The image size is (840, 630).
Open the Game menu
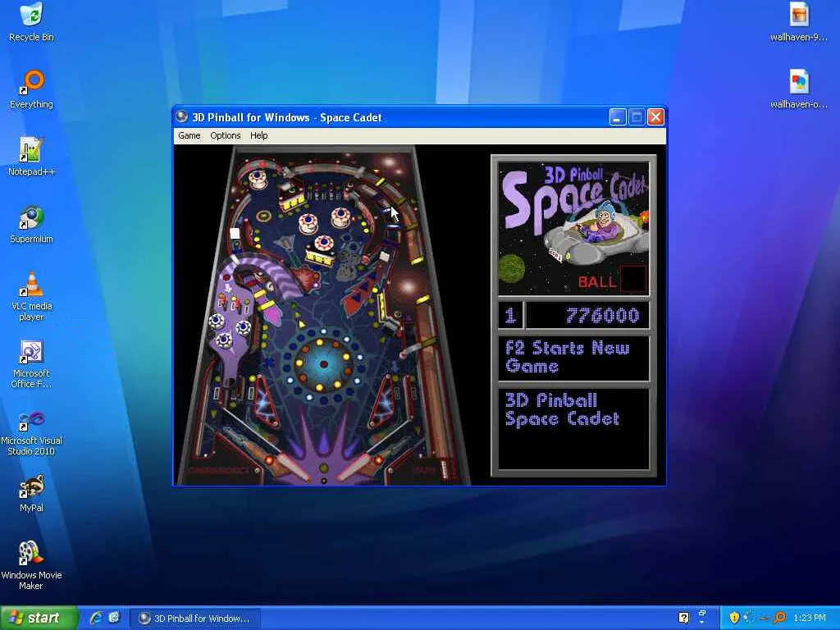tap(189, 135)
